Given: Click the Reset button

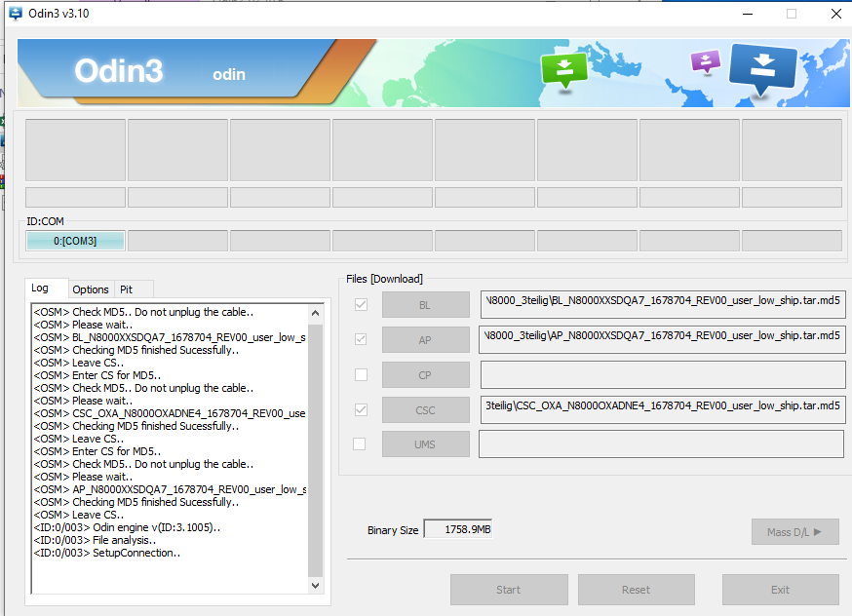Looking at the screenshot, I should pyautogui.click(x=637, y=590).
